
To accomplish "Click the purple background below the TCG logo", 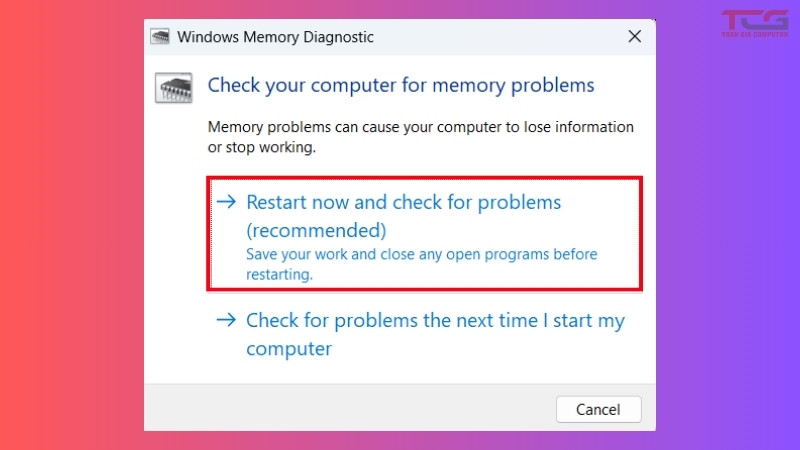I will 730,250.
